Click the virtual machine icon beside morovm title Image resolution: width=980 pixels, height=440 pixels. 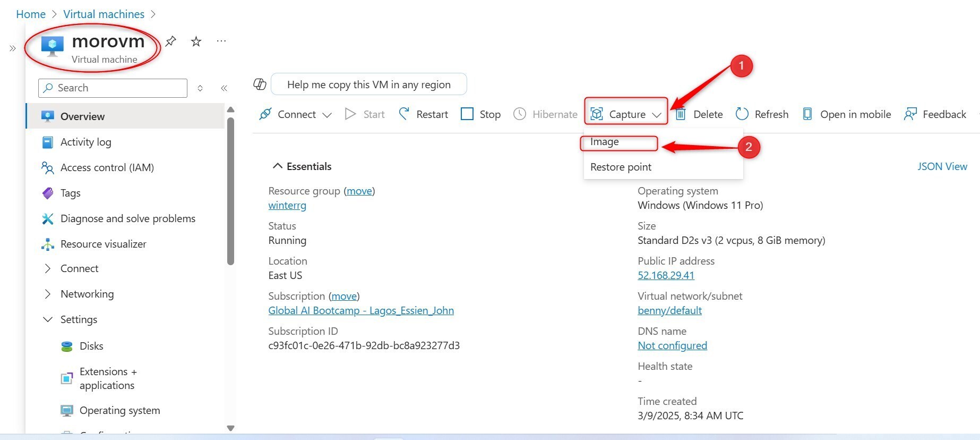coord(52,46)
